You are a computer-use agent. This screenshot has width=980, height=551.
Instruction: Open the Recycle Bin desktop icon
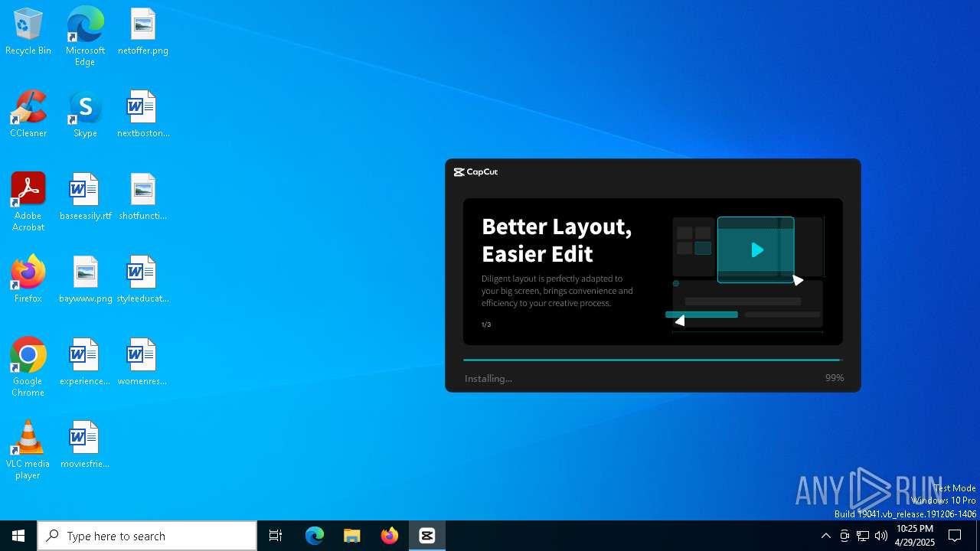28,32
